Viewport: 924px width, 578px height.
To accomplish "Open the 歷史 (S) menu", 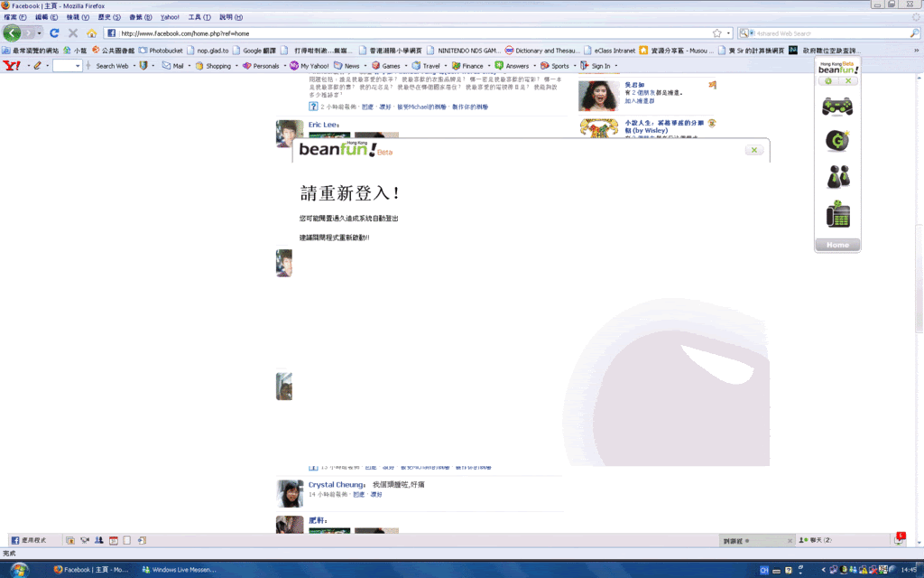I will pyautogui.click(x=108, y=17).
